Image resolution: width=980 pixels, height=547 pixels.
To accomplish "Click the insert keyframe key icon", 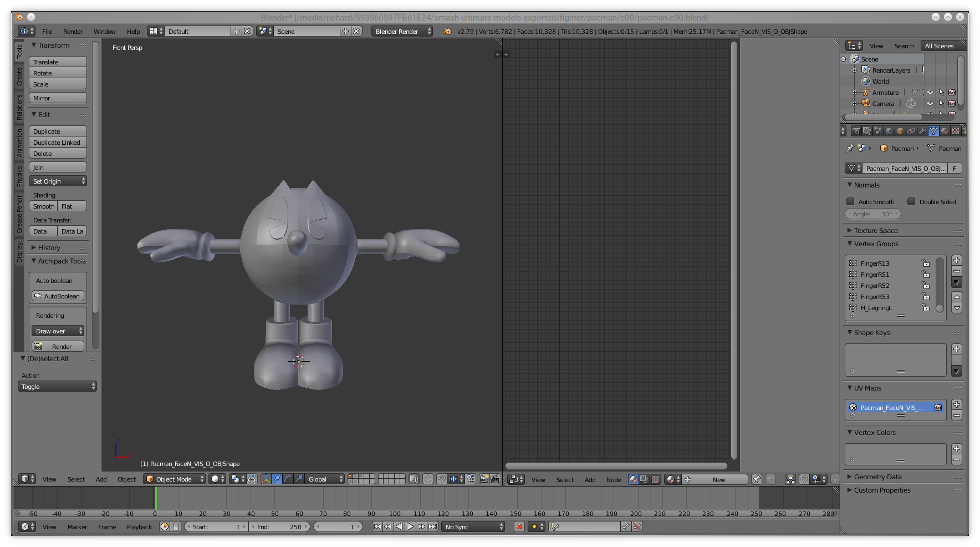I will [626, 526].
